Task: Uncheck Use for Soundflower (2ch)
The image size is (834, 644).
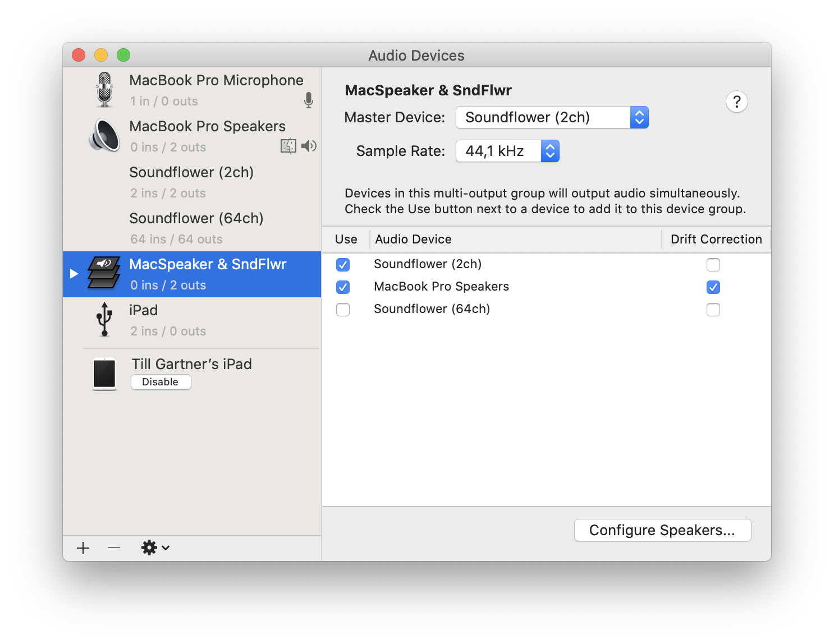Action: (x=343, y=265)
